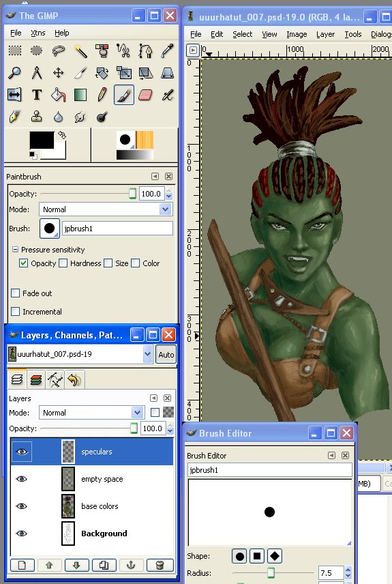Open the active pattern wood swatch
The width and height of the screenshot is (392, 584).
[x=145, y=140]
